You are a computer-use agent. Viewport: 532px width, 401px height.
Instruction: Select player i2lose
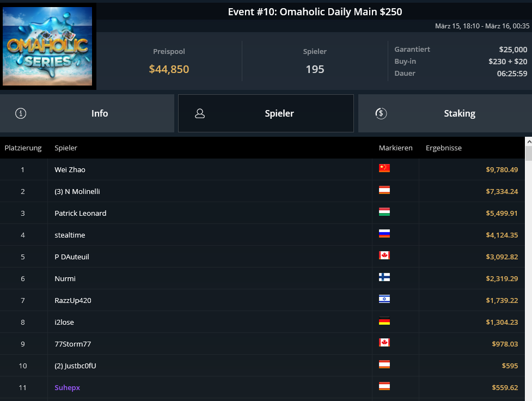(64, 322)
